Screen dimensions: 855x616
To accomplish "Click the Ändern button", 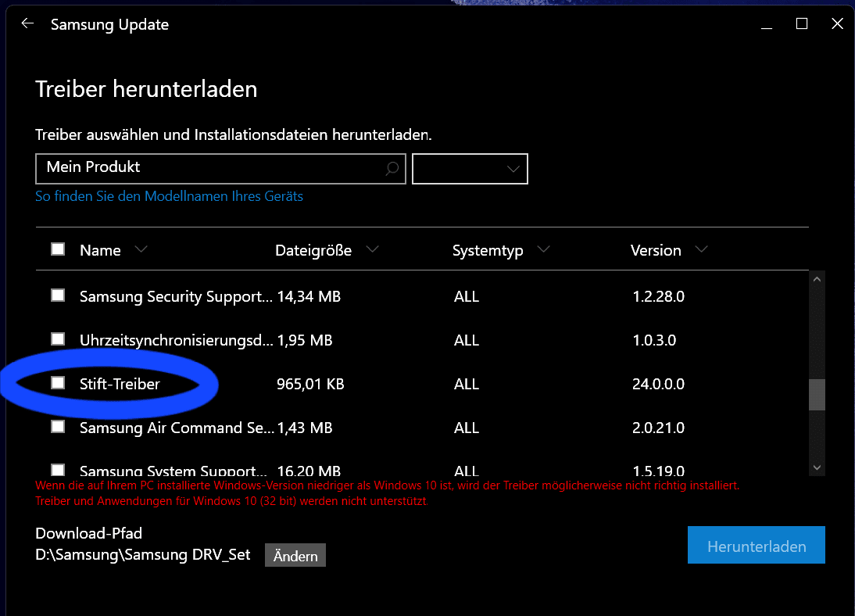I will (295, 556).
